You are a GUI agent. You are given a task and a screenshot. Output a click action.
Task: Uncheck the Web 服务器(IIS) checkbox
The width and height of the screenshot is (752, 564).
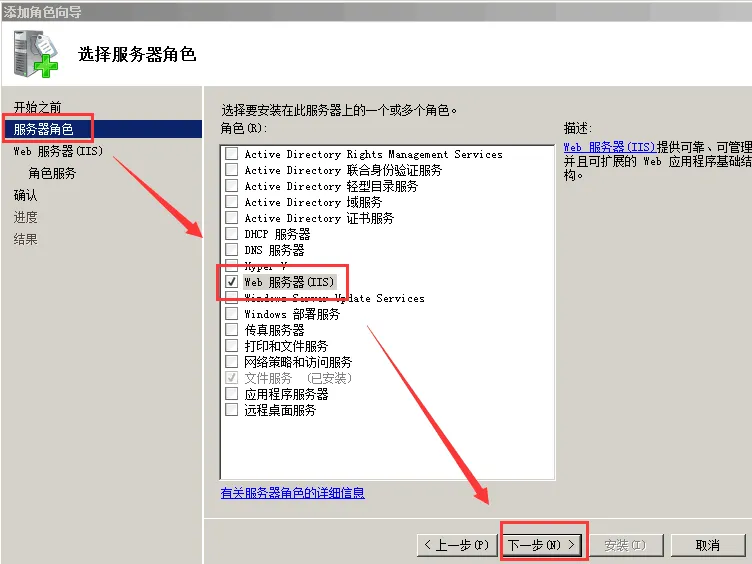232,282
